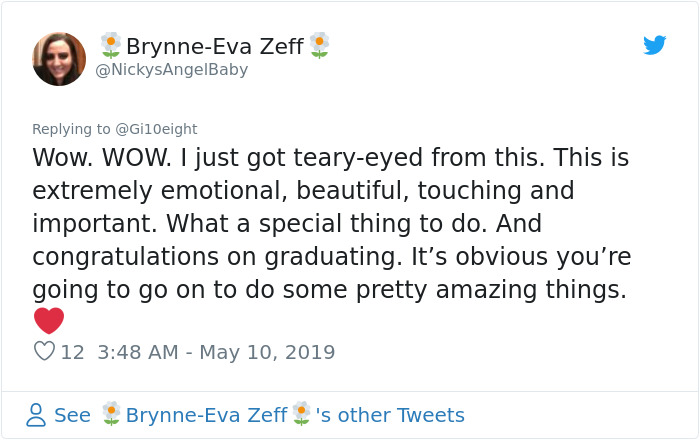
Task: Click Brynne-Eva Zeff's name in the footer link
Action: coord(206,415)
